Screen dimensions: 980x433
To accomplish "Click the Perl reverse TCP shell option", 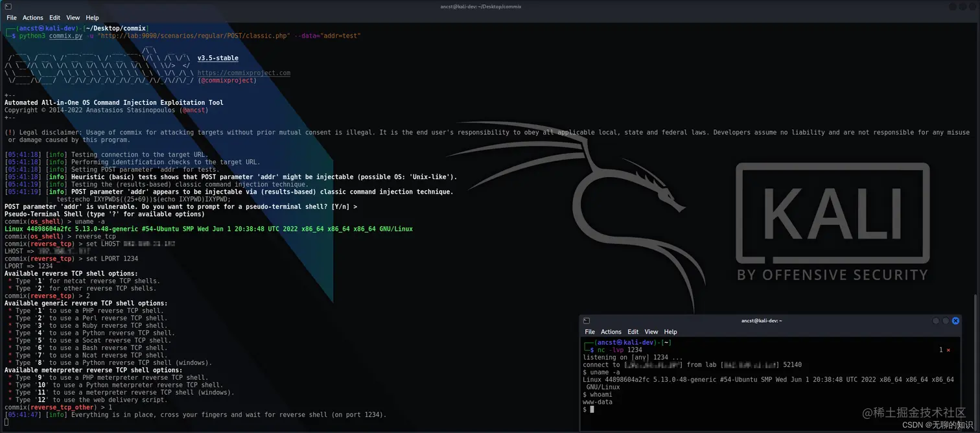I will (87, 318).
